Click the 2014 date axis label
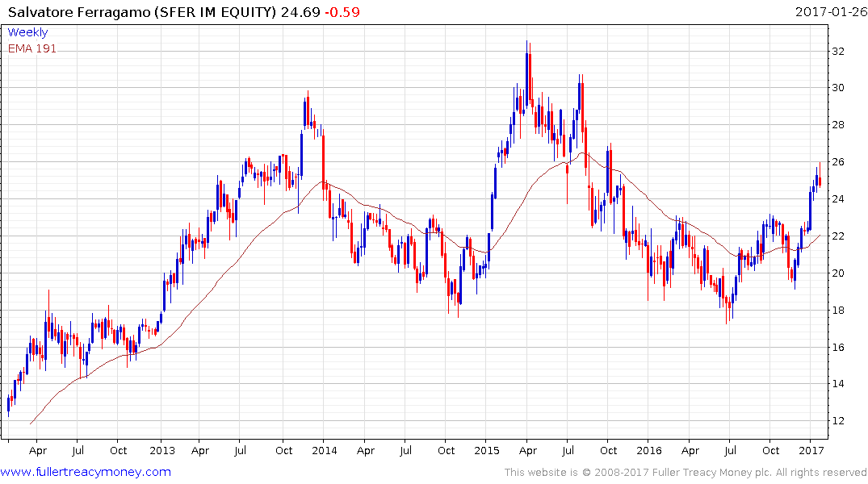This screenshot has height=484, width=868. (325, 450)
